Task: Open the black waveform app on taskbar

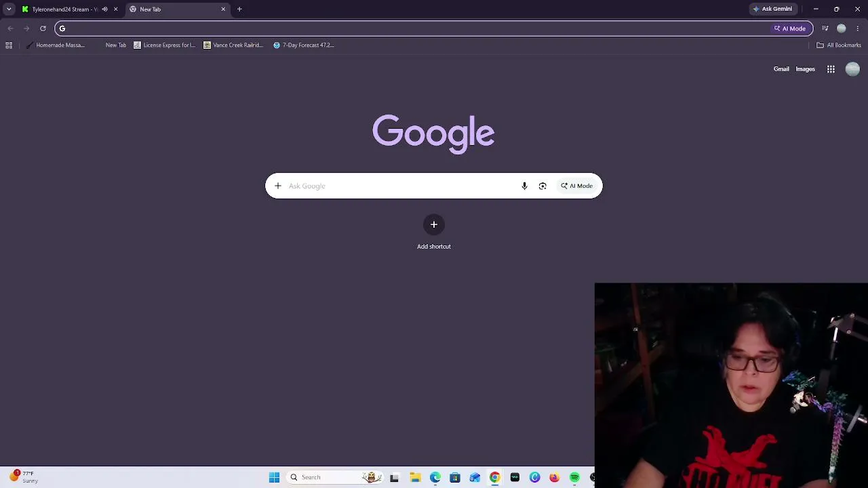Action: pyautogui.click(x=515, y=478)
